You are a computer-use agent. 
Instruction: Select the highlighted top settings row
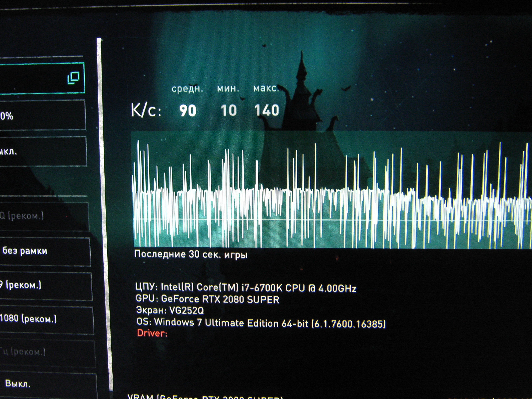(36, 78)
